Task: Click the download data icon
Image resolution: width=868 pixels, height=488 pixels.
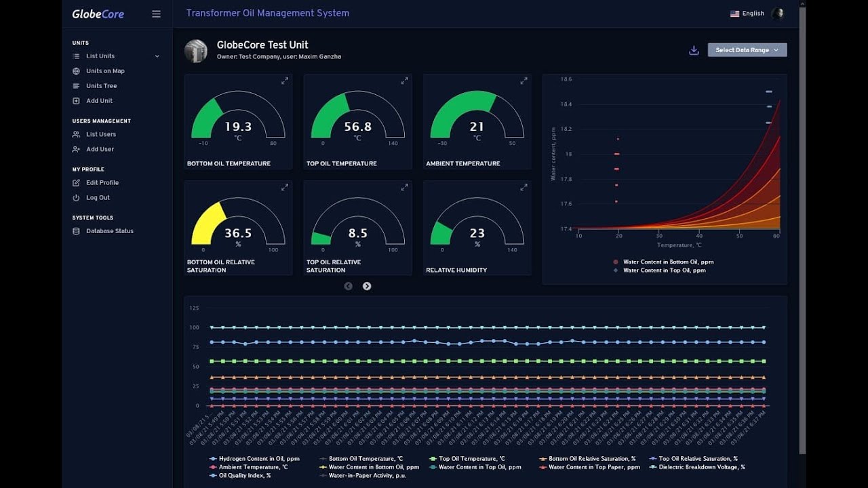Action: tap(694, 50)
